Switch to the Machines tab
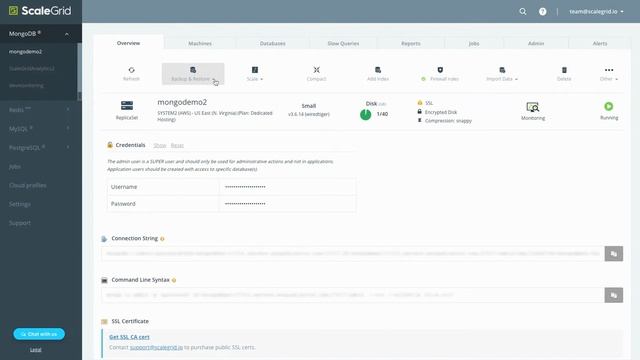 (x=200, y=43)
